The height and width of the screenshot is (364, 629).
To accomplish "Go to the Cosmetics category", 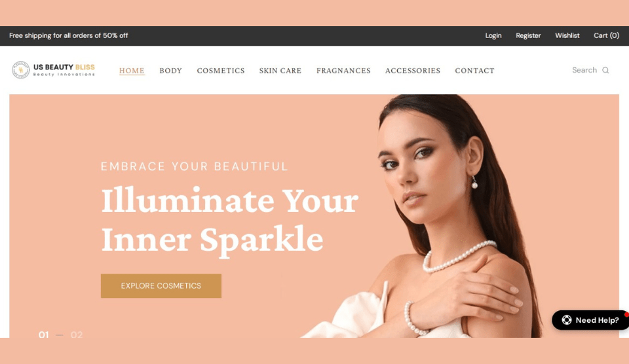I will click(221, 71).
